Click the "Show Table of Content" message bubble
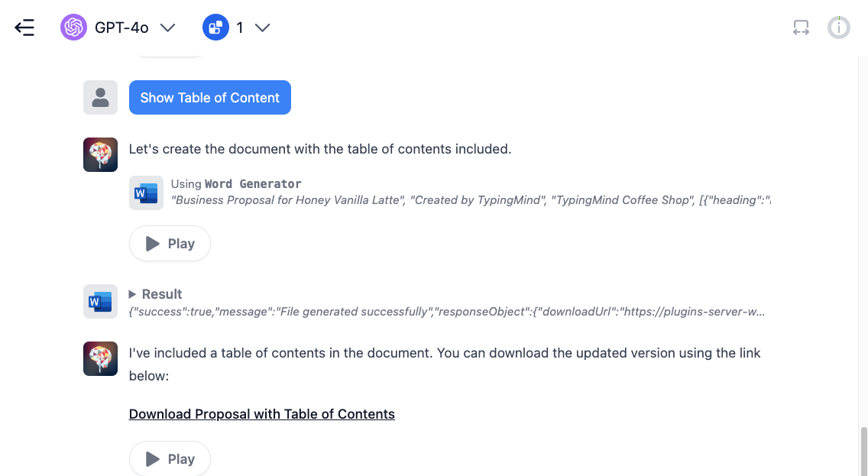Image resolution: width=868 pixels, height=476 pixels. pyautogui.click(x=210, y=97)
